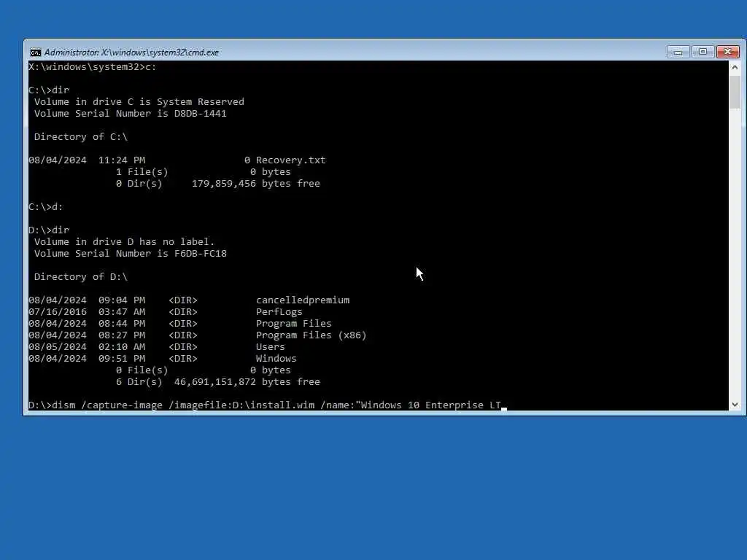Screen dimensions: 747x560
Task: Click the 'C:\>dir' prompt line
Action: point(49,90)
